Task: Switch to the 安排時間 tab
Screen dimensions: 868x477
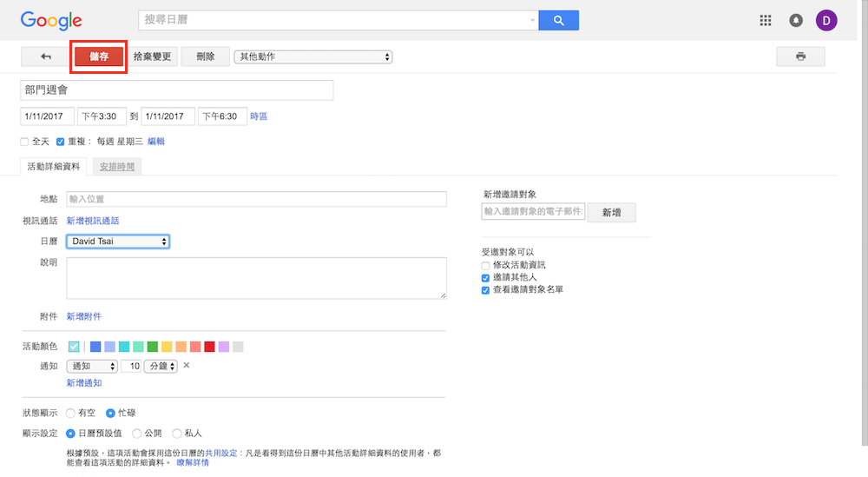Action: click(x=117, y=166)
